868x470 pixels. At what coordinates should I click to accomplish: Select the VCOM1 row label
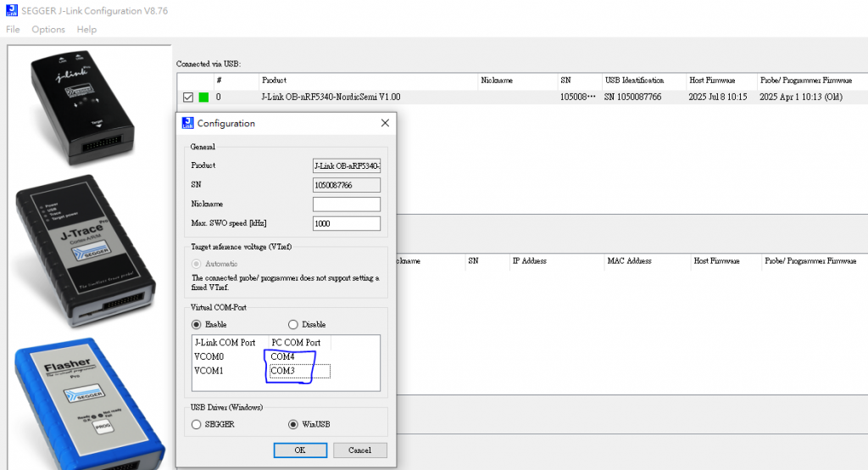pyautogui.click(x=209, y=371)
